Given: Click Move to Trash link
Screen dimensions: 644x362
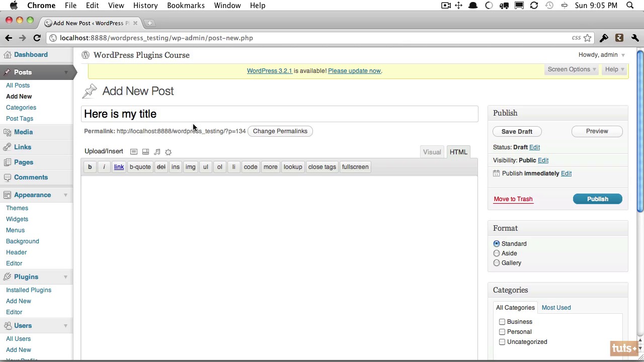Looking at the screenshot, I should 513,199.
